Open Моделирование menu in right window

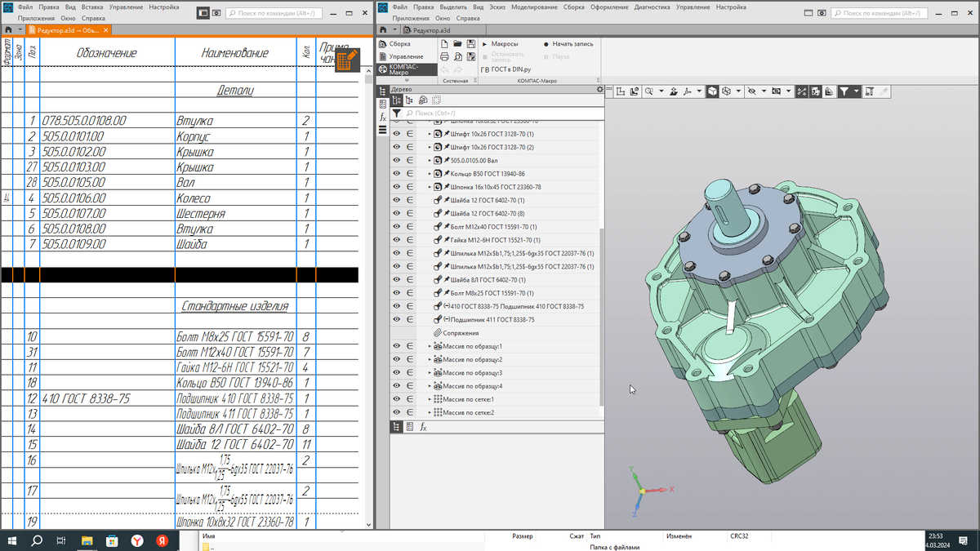[534, 7]
